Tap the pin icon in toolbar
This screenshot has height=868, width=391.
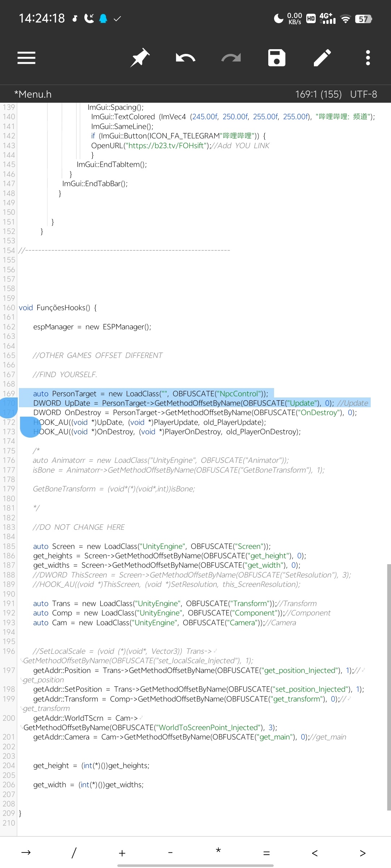click(140, 58)
